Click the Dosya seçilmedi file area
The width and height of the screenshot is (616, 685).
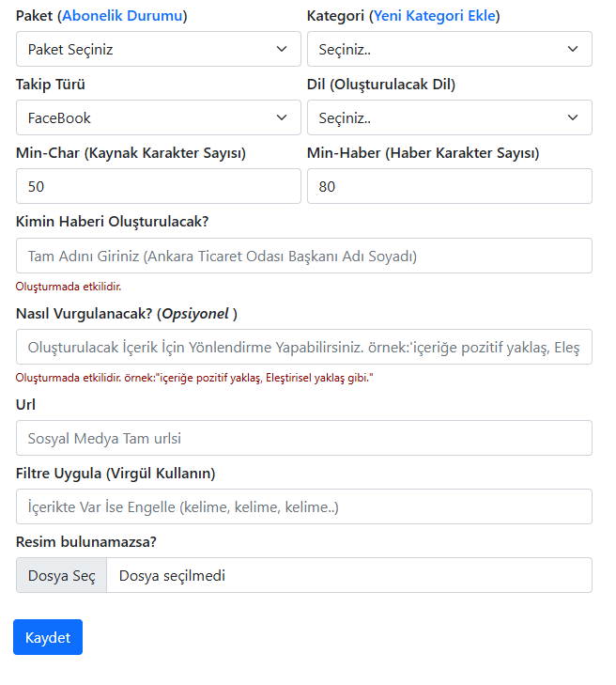[349, 575]
